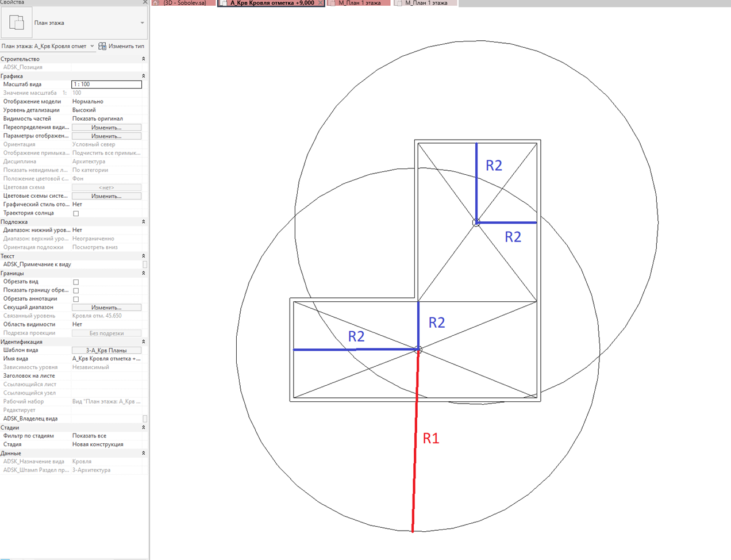Viewport: 731px width, 560px height.
Task: Close the A_Крв Кровля отметка +9,000 tab
Action: [320, 3]
